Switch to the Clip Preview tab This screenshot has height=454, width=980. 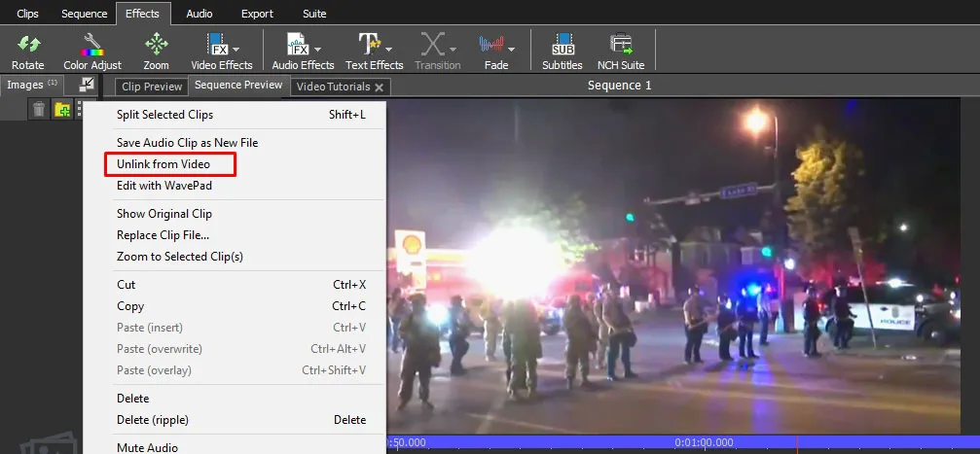[x=152, y=87]
